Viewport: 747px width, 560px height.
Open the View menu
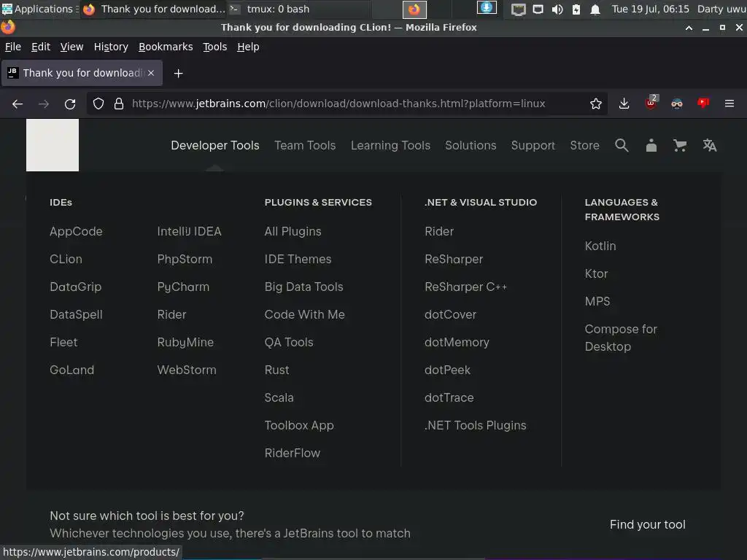tap(71, 47)
